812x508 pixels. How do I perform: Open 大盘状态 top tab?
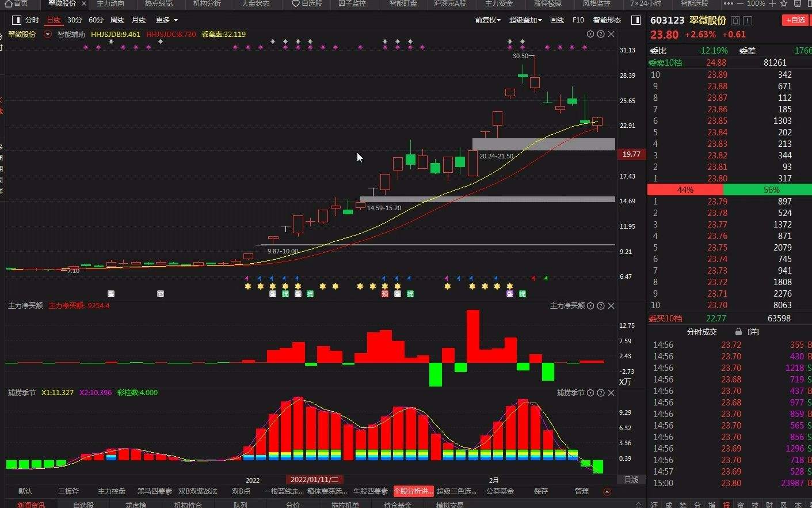[x=256, y=3]
